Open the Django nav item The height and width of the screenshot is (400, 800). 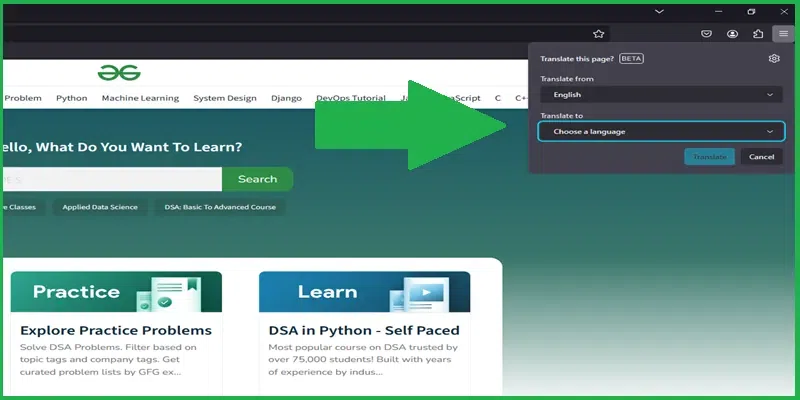(x=286, y=98)
